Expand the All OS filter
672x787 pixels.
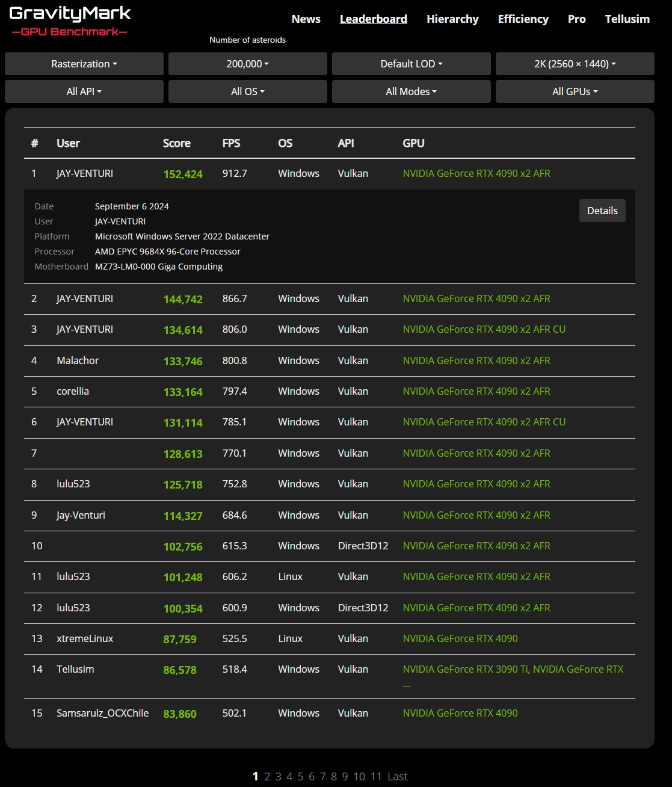pos(247,91)
